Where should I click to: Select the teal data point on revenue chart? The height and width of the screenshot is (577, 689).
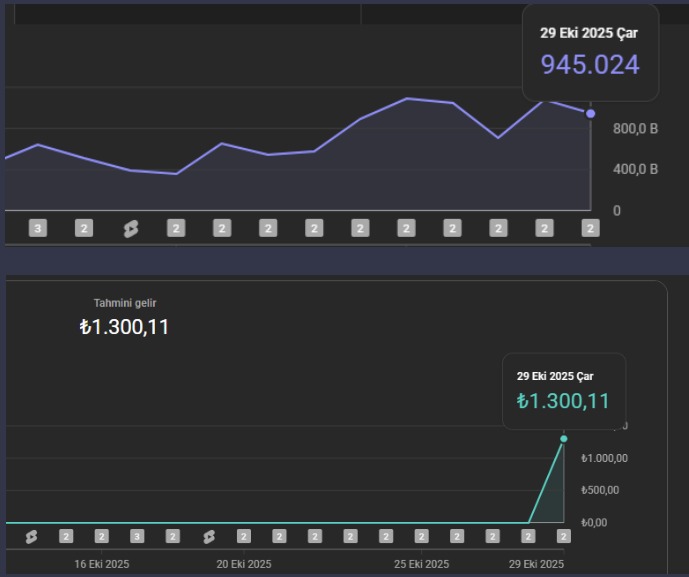564,439
